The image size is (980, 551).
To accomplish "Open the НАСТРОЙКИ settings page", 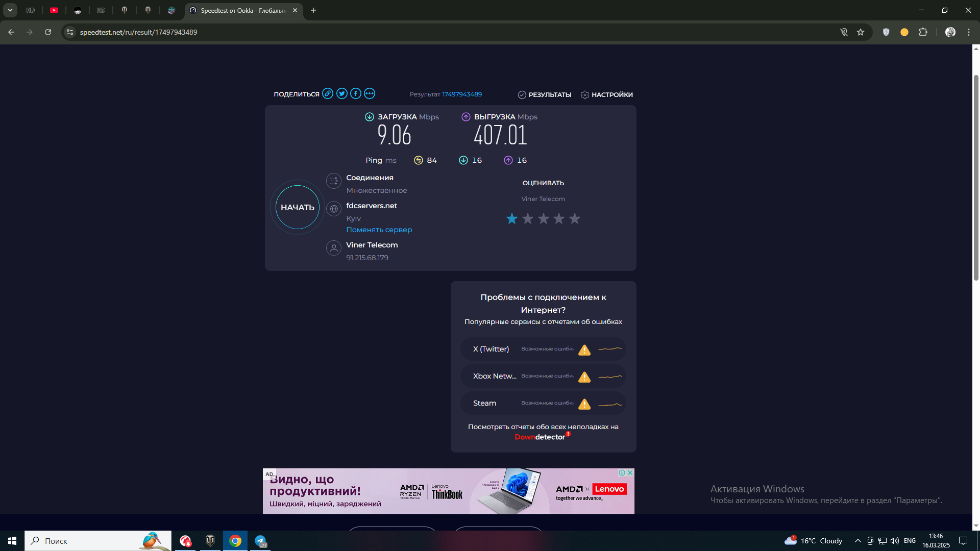I will pyautogui.click(x=607, y=95).
